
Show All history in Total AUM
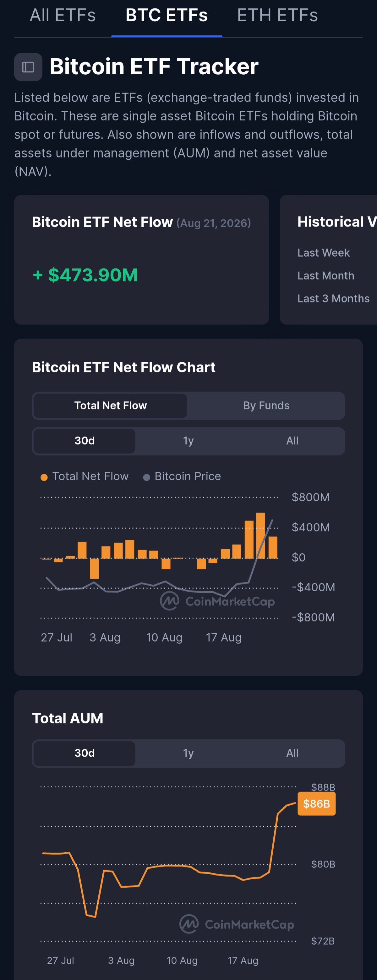coord(292,753)
